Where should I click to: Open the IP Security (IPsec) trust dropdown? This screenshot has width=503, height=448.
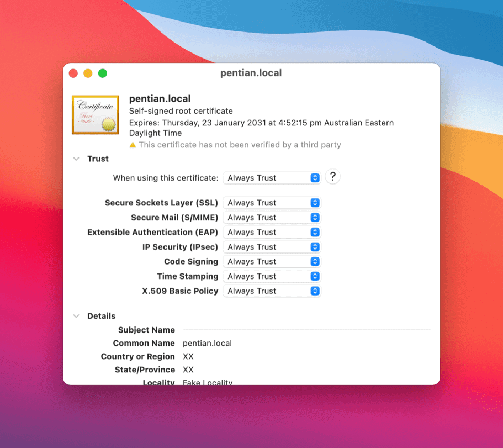coord(272,247)
